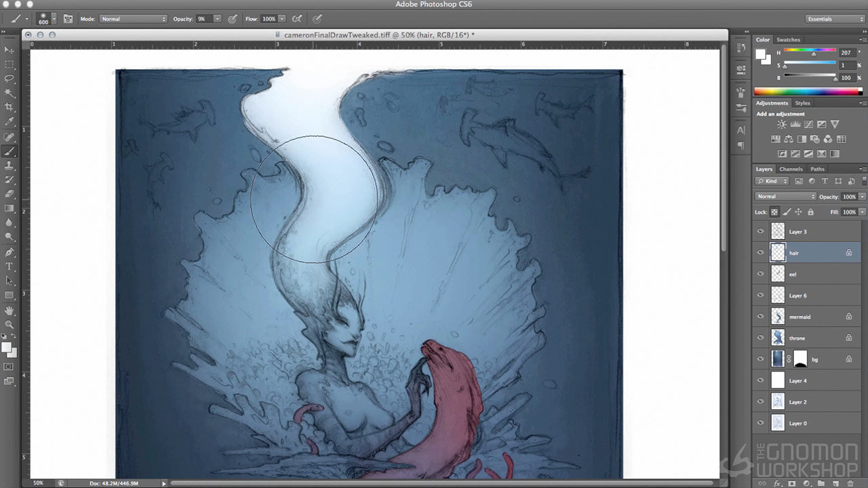Select the Gradient tool
The width and height of the screenshot is (868, 488).
pos(9,208)
